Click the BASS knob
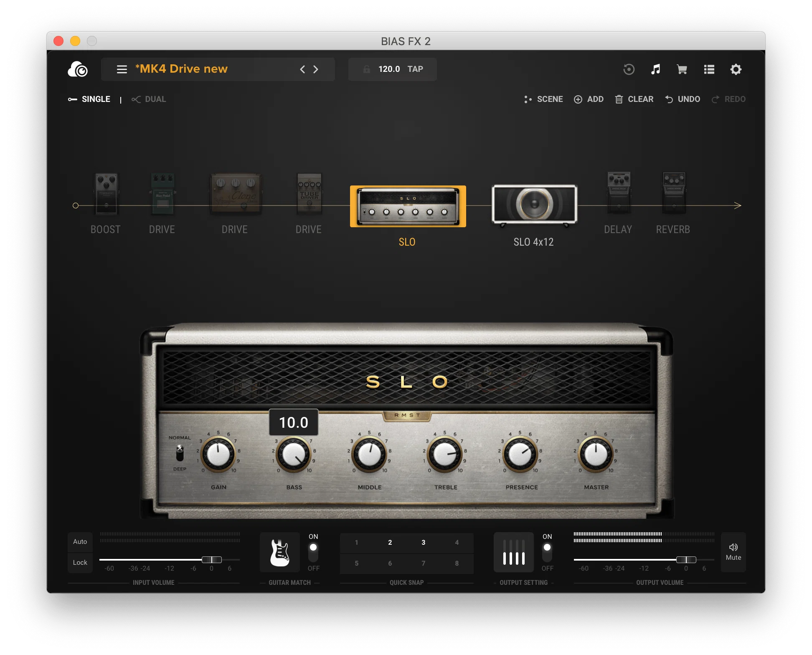 click(x=294, y=454)
